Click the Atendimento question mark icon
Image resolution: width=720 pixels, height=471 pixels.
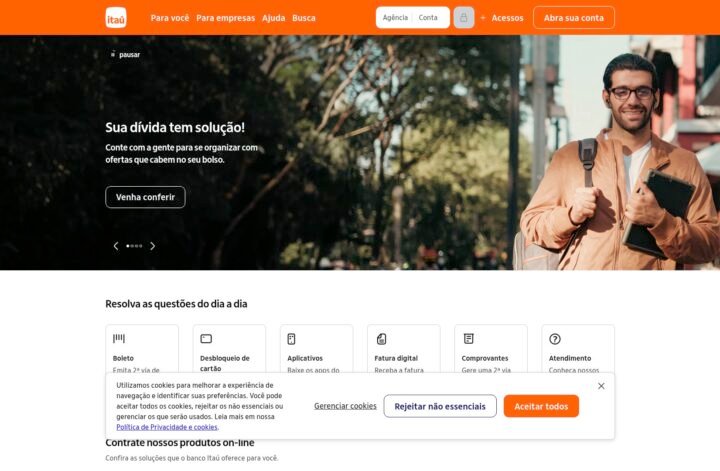coord(555,339)
